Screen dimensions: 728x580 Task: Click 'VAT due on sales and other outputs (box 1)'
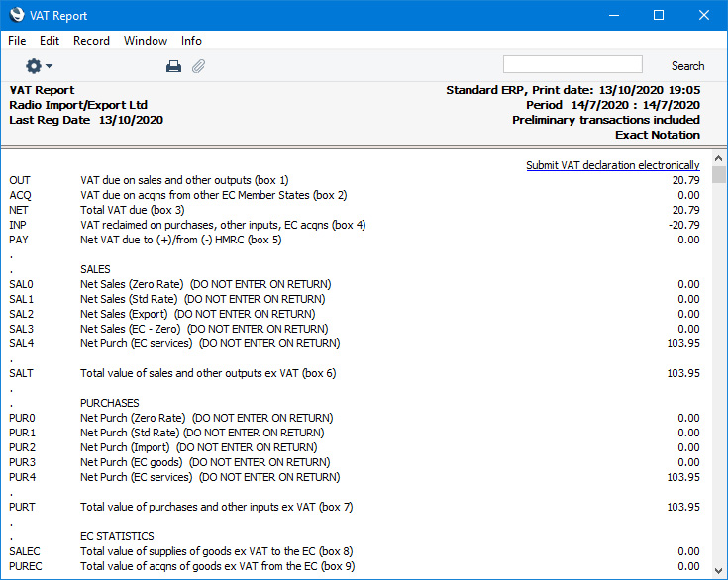click(x=184, y=180)
